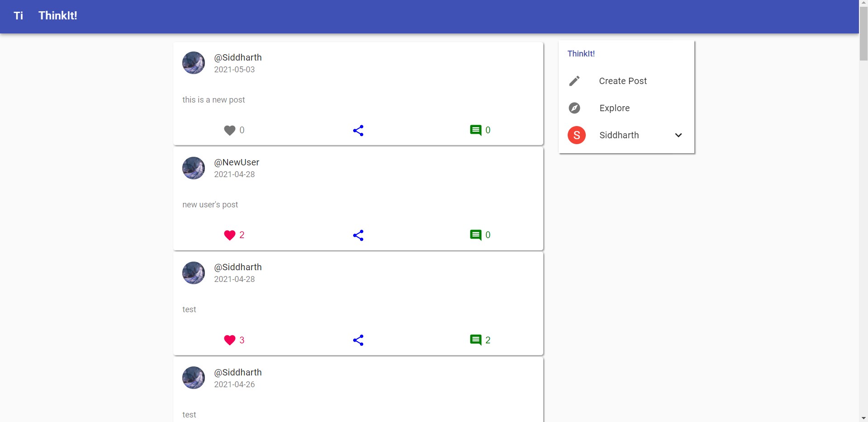Click the compass Explore icon
Viewport: 868px width, 422px height.
(x=574, y=108)
